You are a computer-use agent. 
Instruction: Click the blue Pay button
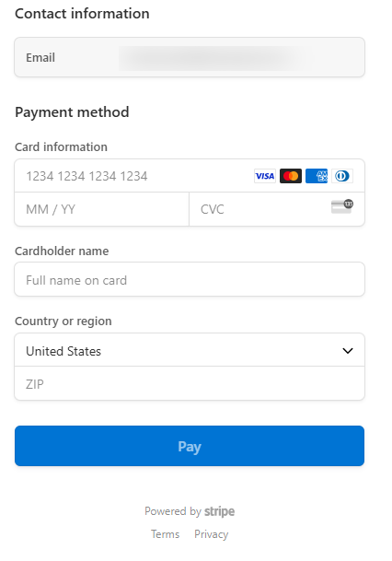190,446
